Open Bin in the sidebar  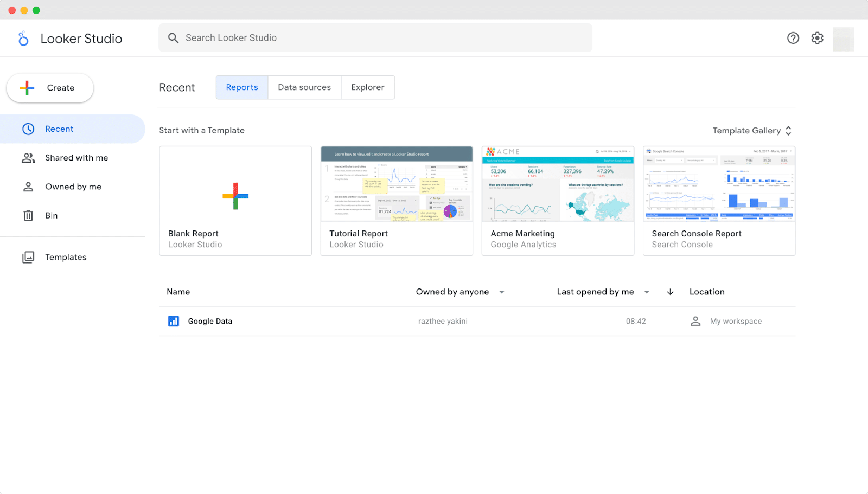click(73, 216)
